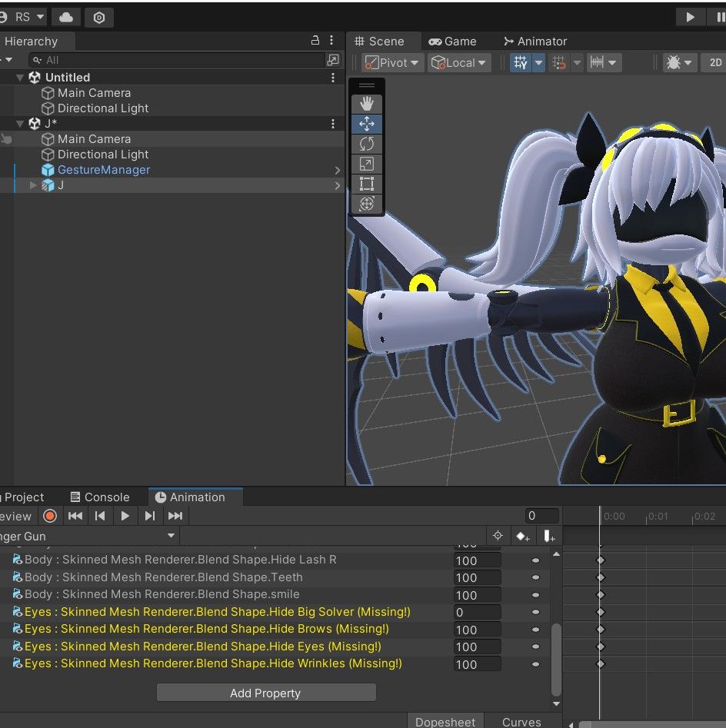Viewport: 726px width, 728px height.
Task: Click the filter by selection icon
Action: click(x=498, y=536)
